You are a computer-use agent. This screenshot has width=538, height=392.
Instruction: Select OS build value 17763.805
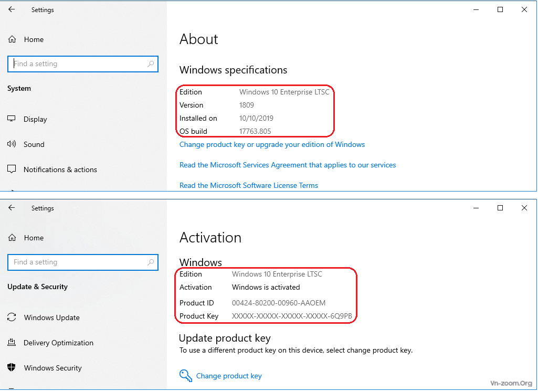point(255,131)
